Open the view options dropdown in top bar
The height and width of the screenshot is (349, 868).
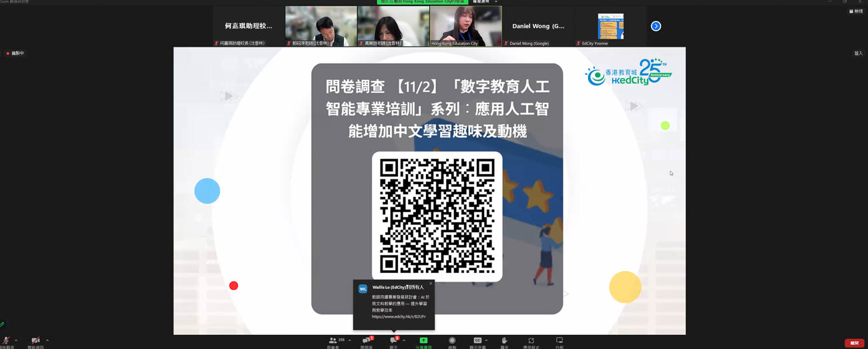click(x=496, y=2)
